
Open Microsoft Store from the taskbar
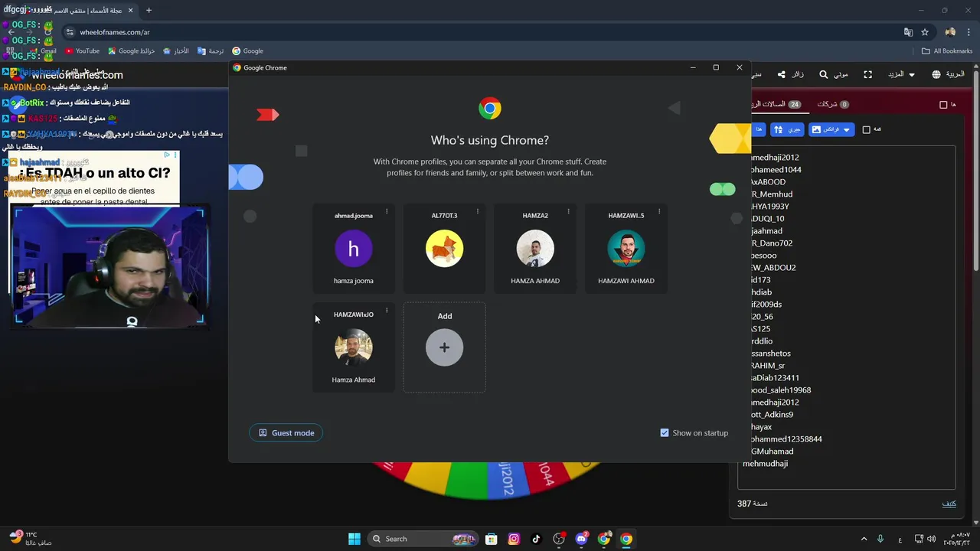(x=492, y=539)
